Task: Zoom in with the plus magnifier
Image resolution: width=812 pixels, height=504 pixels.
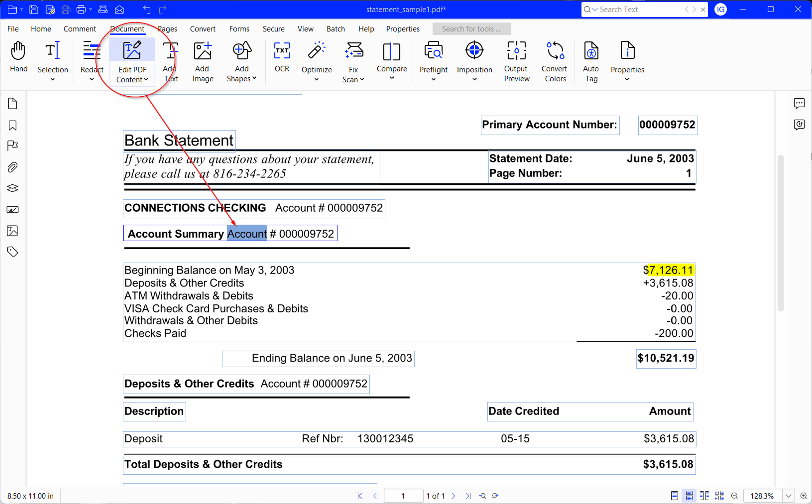Action: point(804,496)
